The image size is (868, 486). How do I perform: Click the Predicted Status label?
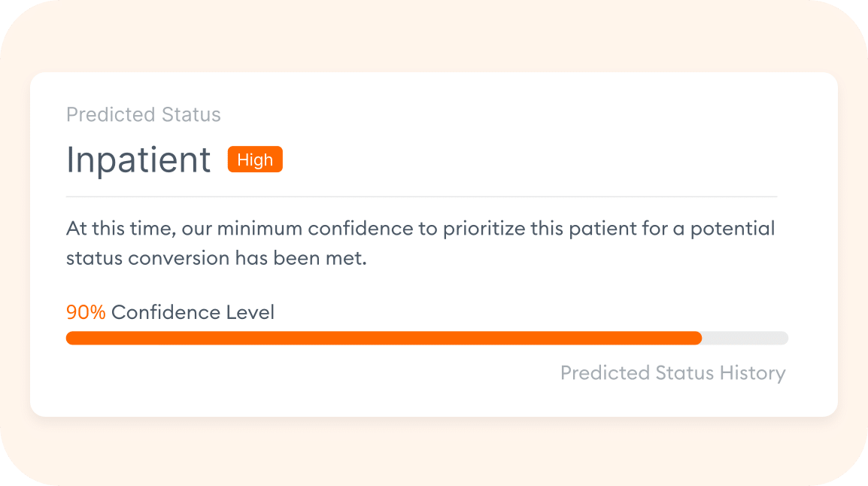click(x=143, y=114)
